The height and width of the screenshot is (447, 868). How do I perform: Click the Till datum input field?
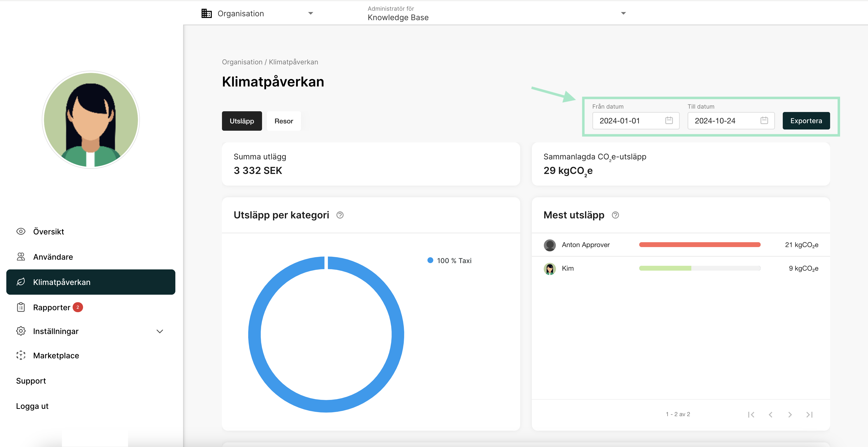(x=731, y=120)
